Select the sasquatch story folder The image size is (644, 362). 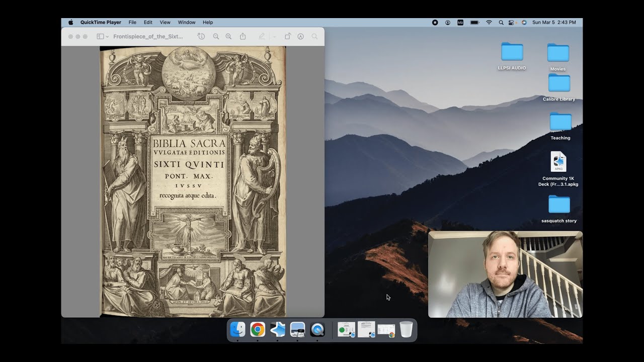[x=559, y=209]
